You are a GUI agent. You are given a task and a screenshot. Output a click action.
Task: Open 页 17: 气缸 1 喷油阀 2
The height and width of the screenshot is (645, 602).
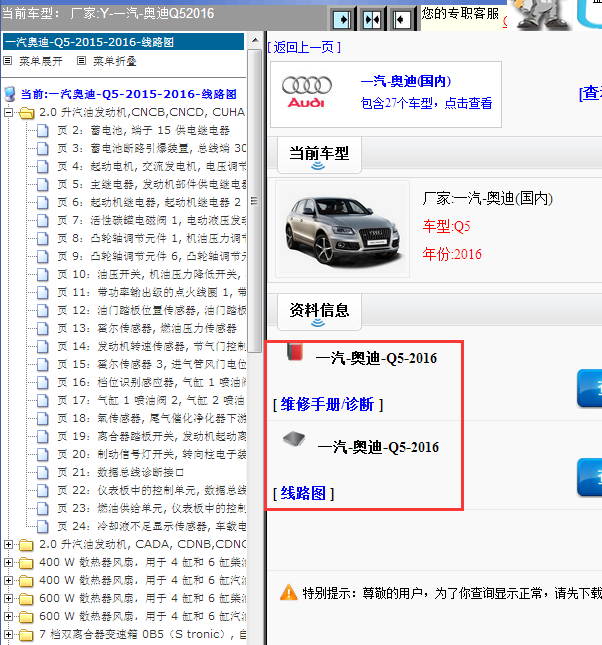[151, 400]
